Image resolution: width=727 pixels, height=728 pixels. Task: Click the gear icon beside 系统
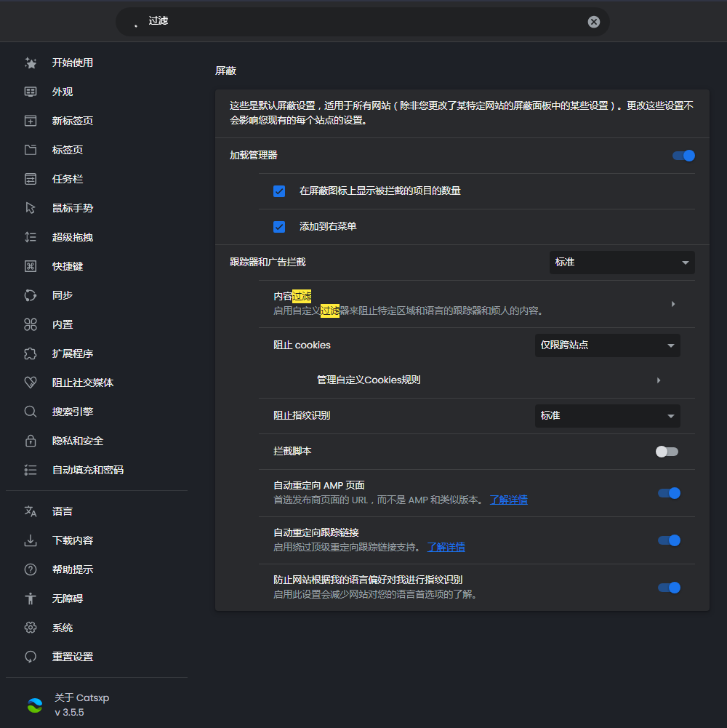(x=31, y=628)
